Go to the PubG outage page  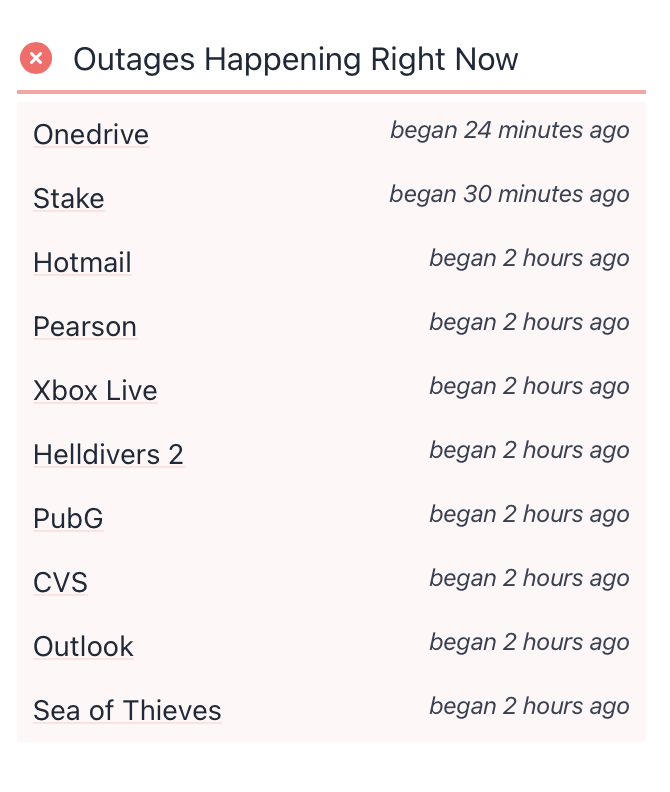tap(68, 519)
